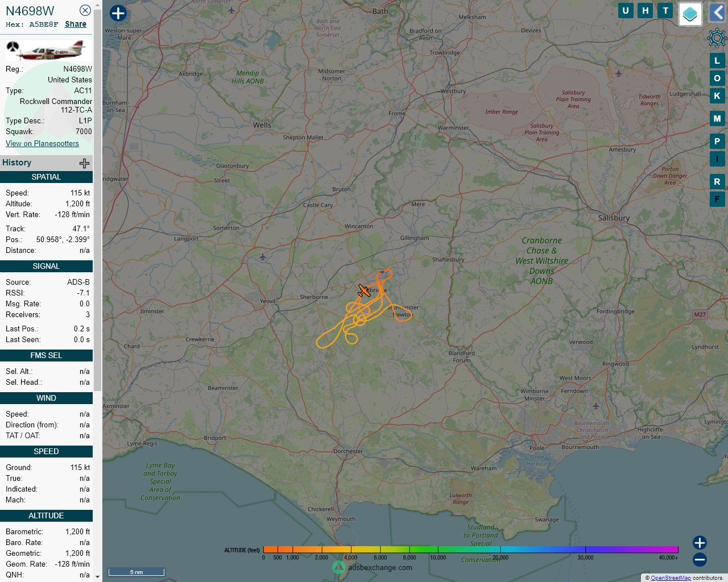Click the round plus icon at map top-left
This screenshot has height=582, width=728.
pos(118,13)
